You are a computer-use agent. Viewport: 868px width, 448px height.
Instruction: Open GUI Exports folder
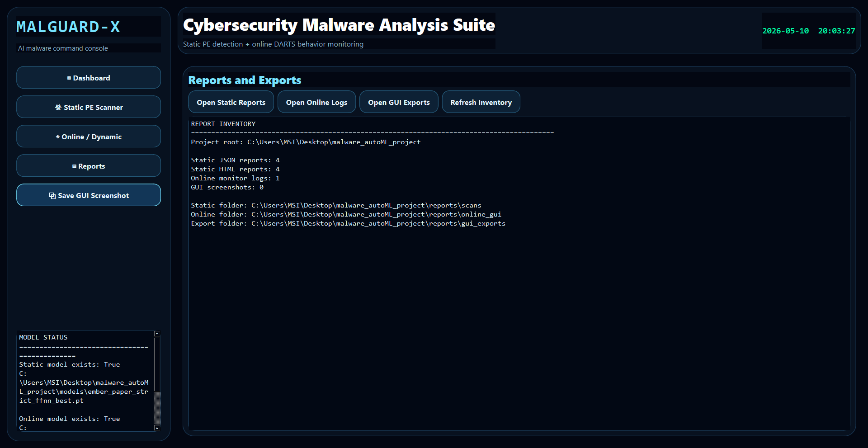point(399,102)
